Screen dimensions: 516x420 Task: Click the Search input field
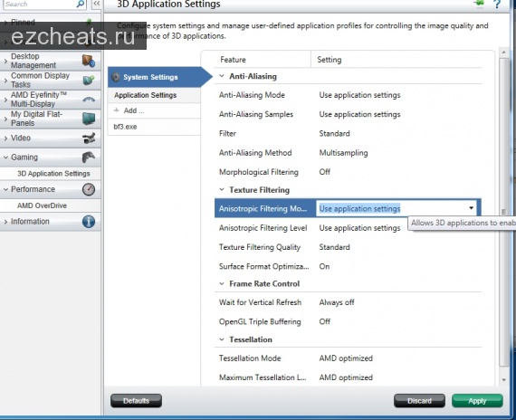[x=40, y=4]
